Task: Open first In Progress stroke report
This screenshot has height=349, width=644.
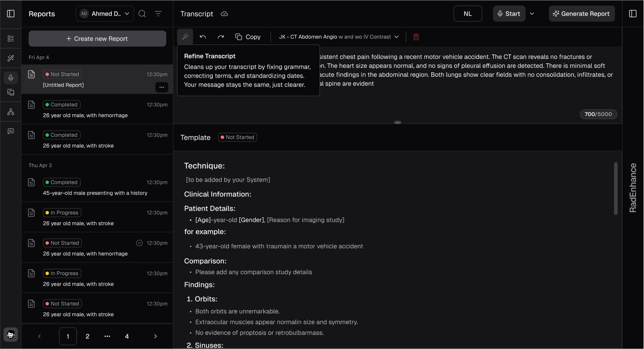Action: [97, 218]
